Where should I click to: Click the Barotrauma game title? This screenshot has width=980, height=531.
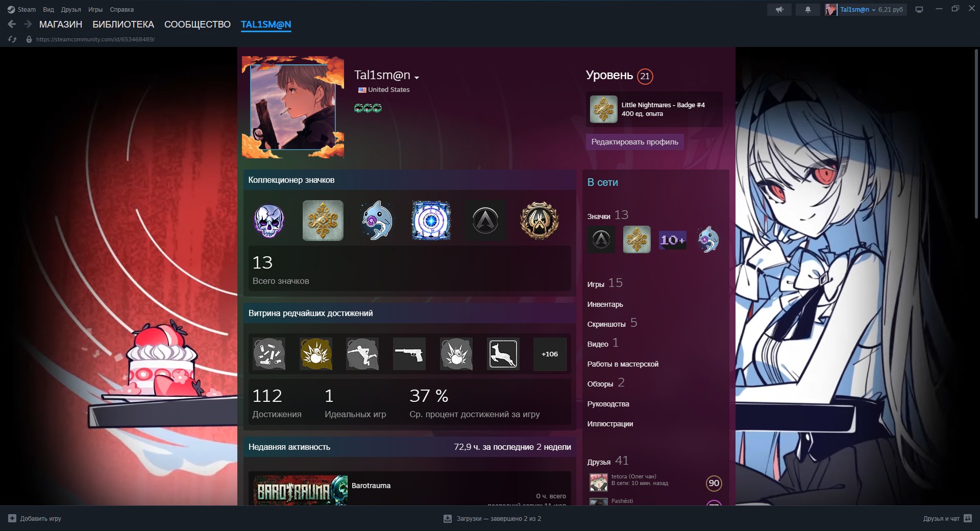point(371,486)
